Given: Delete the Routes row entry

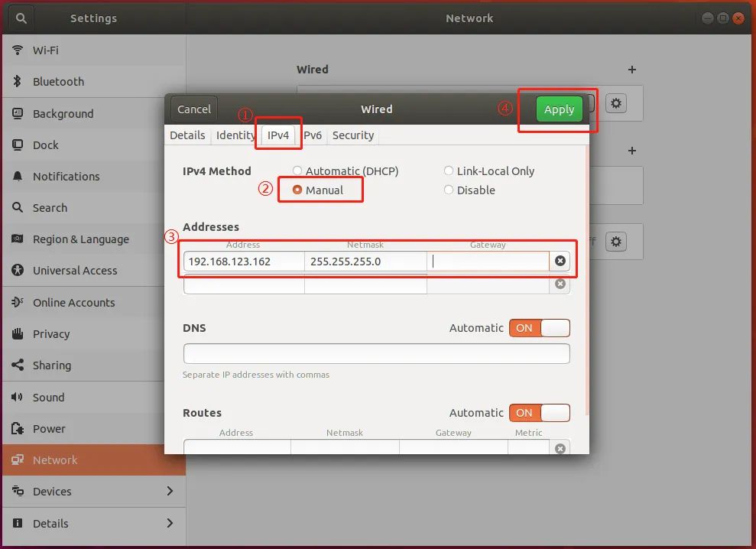Looking at the screenshot, I should (x=560, y=449).
